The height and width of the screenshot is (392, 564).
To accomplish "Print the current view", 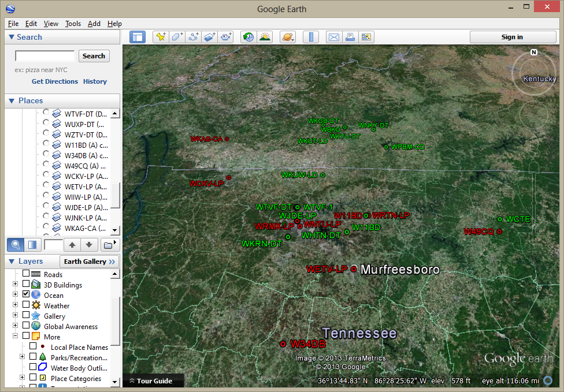I will click(x=350, y=37).
